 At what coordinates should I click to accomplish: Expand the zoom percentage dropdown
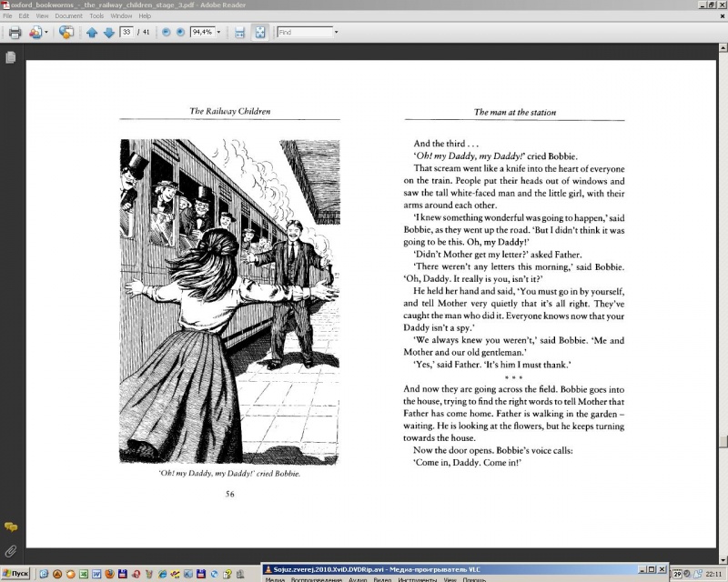click(x=218, y=33)
